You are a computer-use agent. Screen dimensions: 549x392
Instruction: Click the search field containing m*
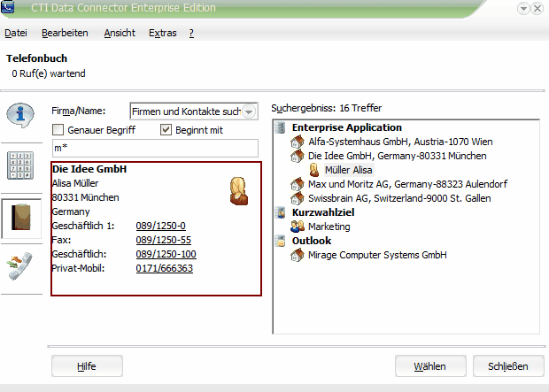click(x=154, y=148)
